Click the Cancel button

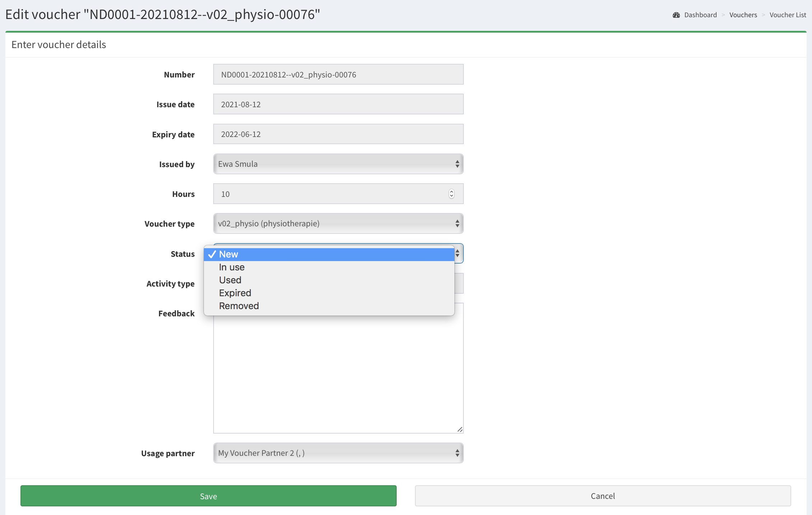pyautogui.click(x=603, y=496)
